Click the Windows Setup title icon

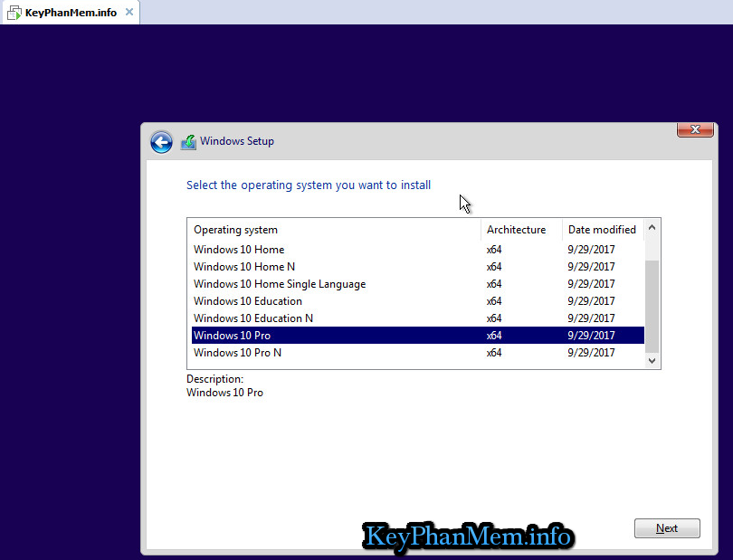pos(188,142)
